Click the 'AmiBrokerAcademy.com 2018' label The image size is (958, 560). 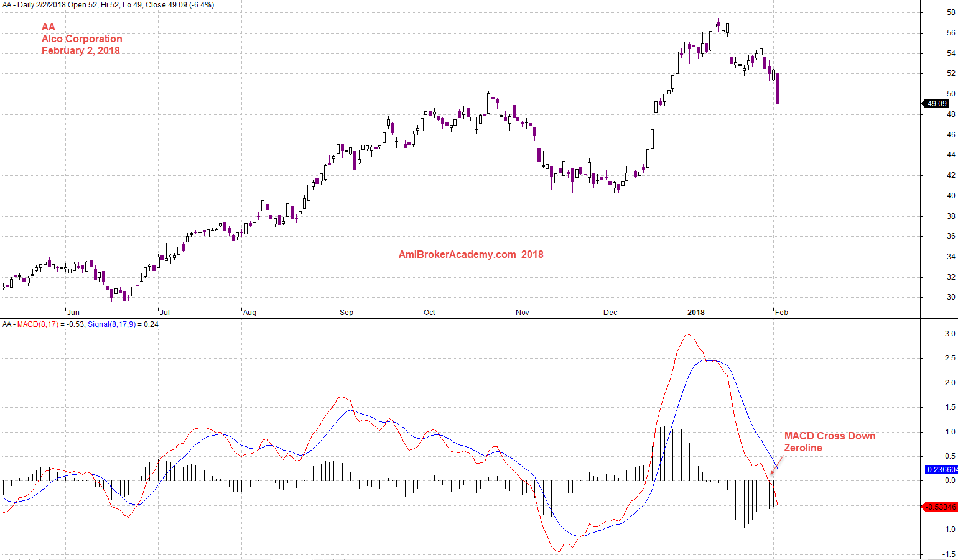[x=471, y=254]
